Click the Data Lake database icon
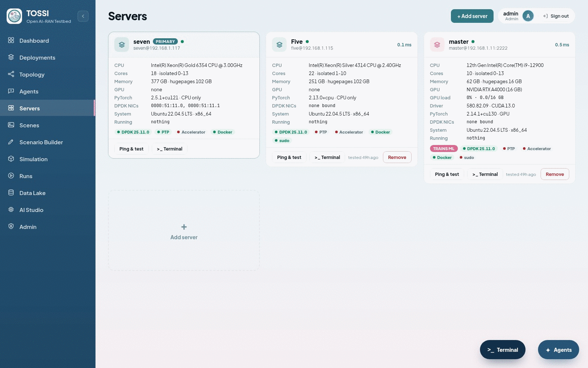 point(11,192)
